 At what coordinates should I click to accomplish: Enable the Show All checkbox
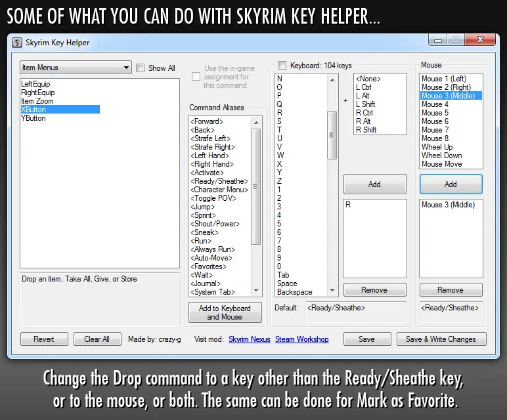pos(141,68)
